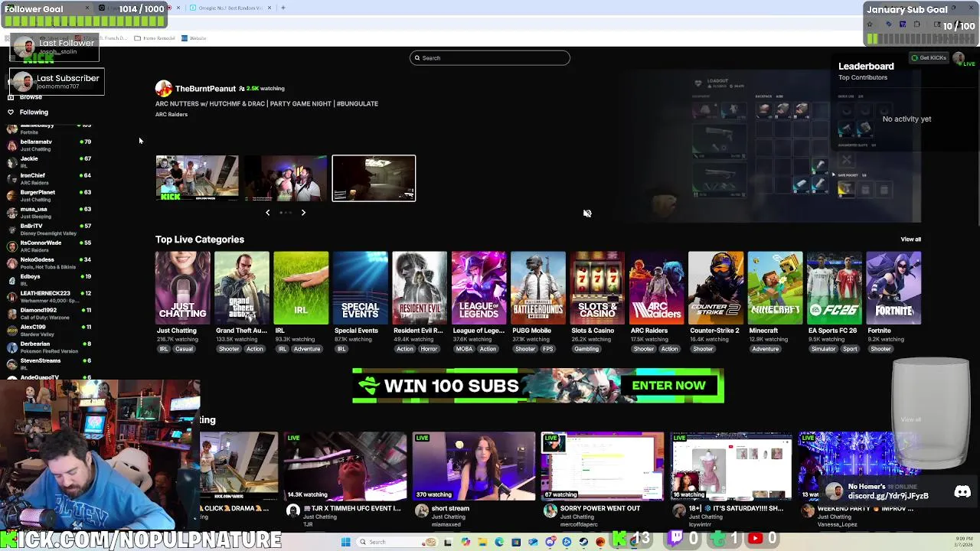Open bellaramatv channel in sidebar

click(50, 145)
